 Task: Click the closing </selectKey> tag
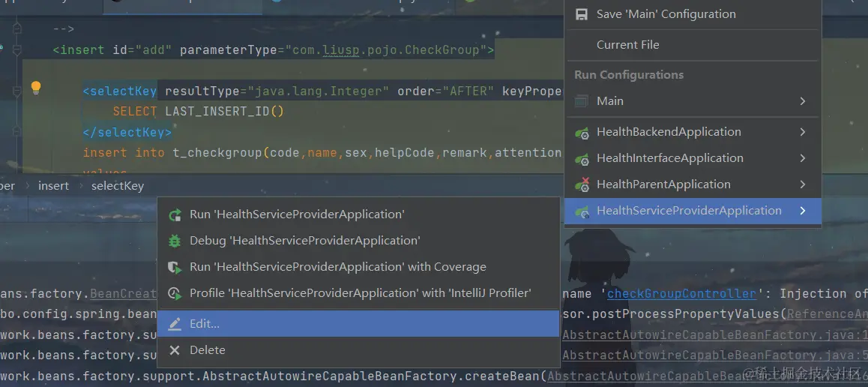[x=127, y=132]
